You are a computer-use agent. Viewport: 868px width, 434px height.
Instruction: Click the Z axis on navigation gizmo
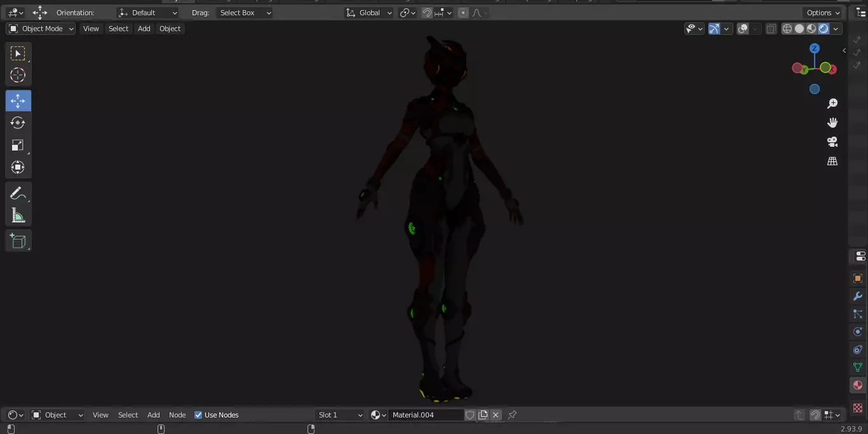(815, 48)
